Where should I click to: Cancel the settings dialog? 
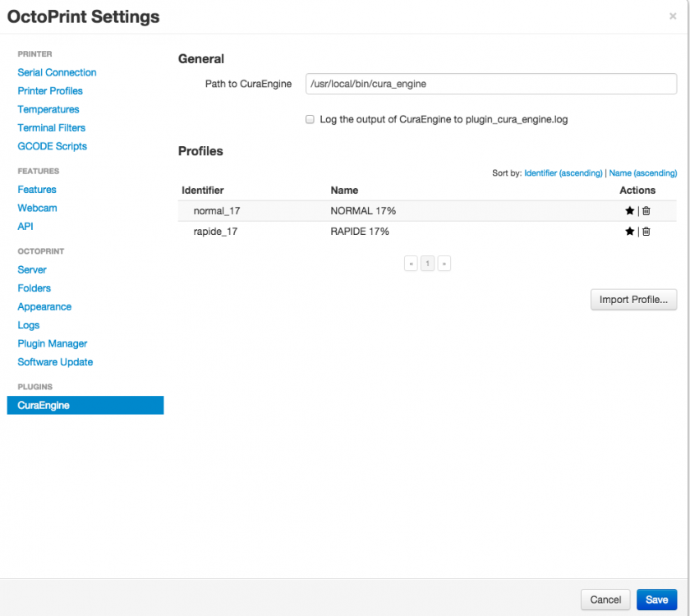(605, 600)
